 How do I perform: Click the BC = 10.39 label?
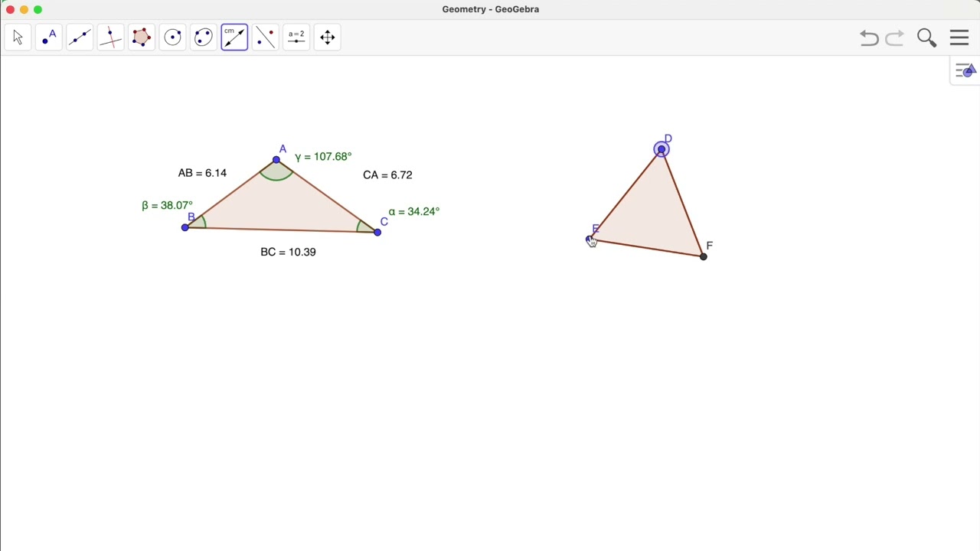(x=288, y=252)
